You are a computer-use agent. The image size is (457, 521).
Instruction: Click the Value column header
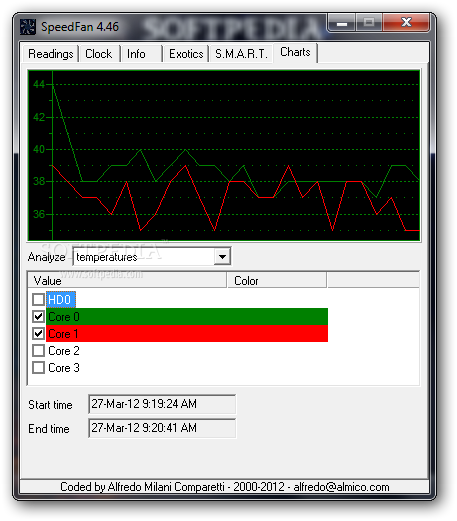[127, 280]
